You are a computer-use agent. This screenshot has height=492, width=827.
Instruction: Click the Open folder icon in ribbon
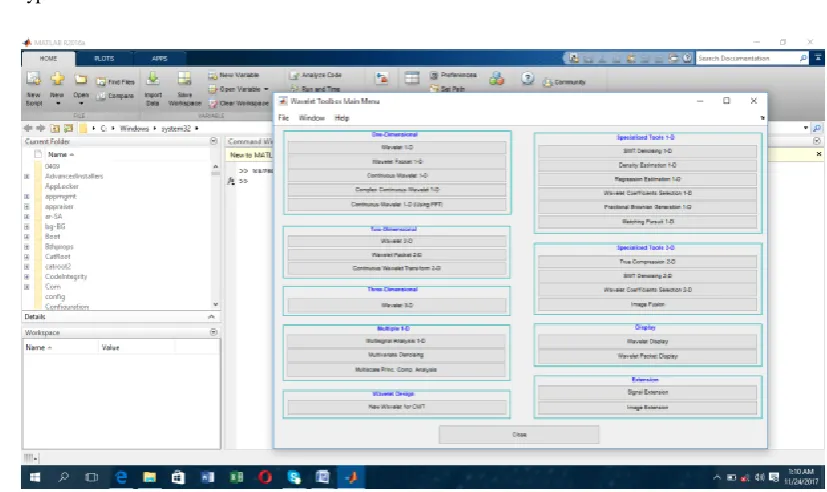point(81,79)
